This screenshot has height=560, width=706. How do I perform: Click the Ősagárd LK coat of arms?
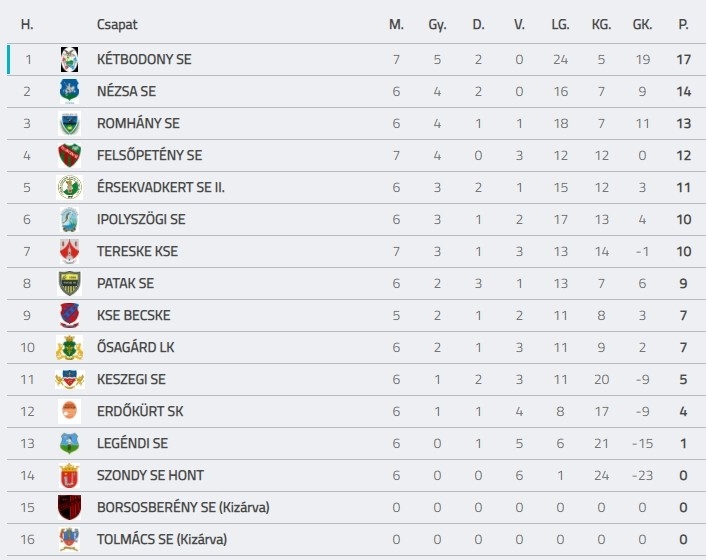click(69, 347)
